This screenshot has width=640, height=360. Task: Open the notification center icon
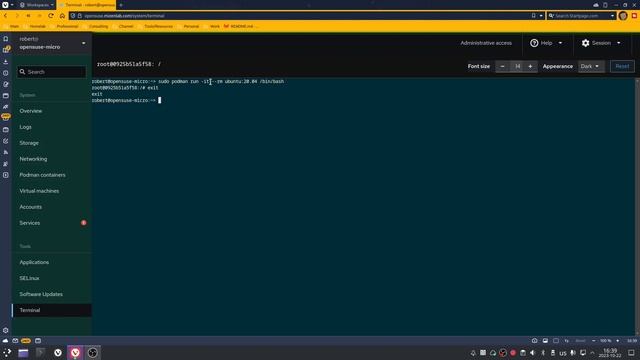[631, 353]
